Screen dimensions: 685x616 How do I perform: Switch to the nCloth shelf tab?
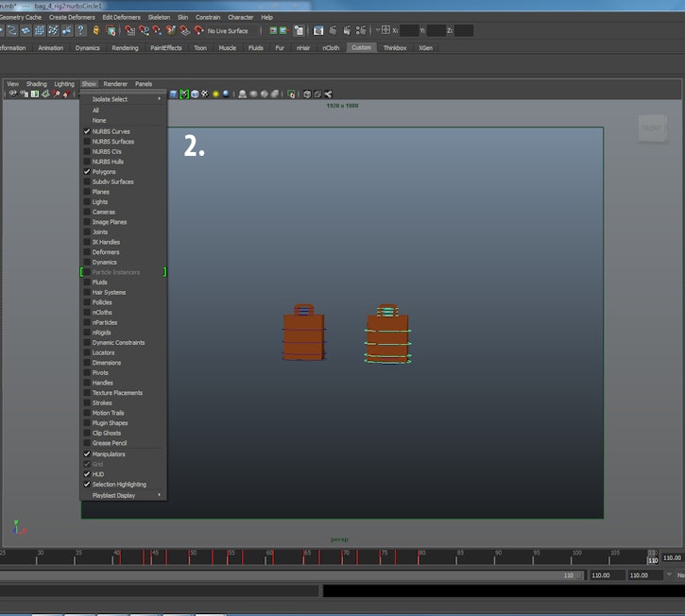point(331,47)
